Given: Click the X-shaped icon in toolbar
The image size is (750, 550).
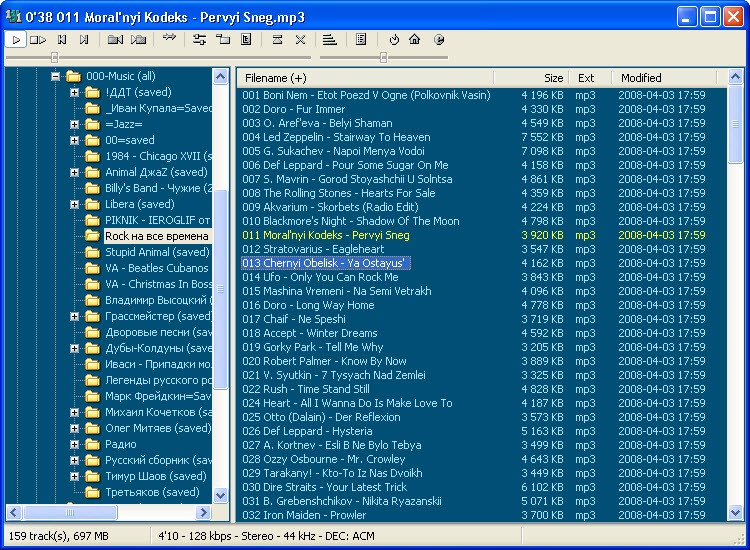Looking at the screenshot, I should pos(300,40).
